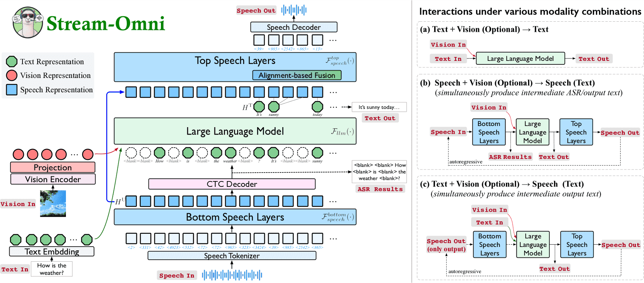Click the Speech In waveform at bottom
This screenshot has width=644, height=283.
(232, 275)
